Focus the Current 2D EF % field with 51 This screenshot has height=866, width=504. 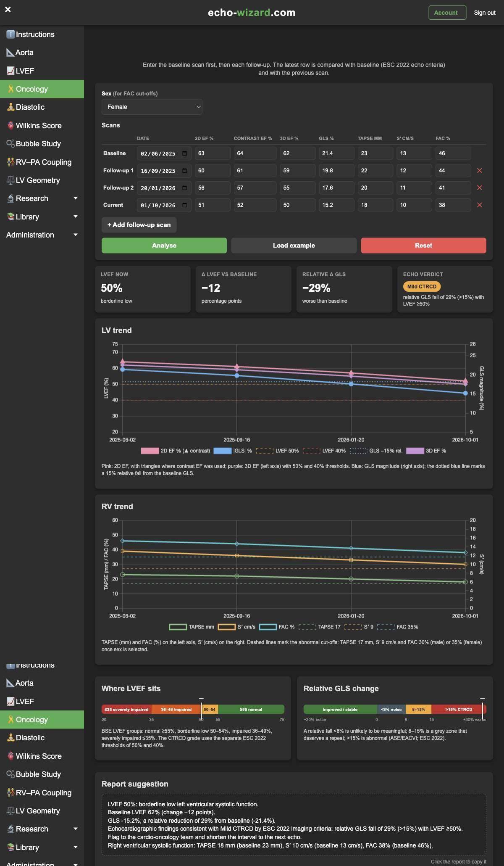213,205
